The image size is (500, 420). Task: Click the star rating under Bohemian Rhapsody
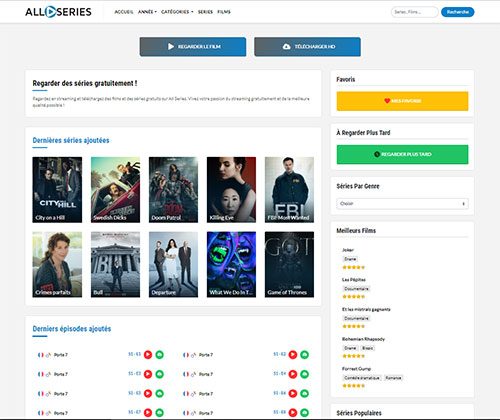354,356
